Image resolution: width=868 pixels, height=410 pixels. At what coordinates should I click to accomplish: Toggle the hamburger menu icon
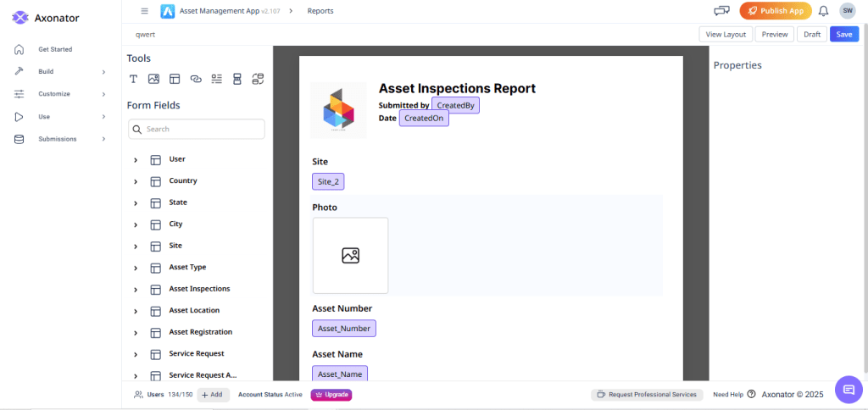144,11
